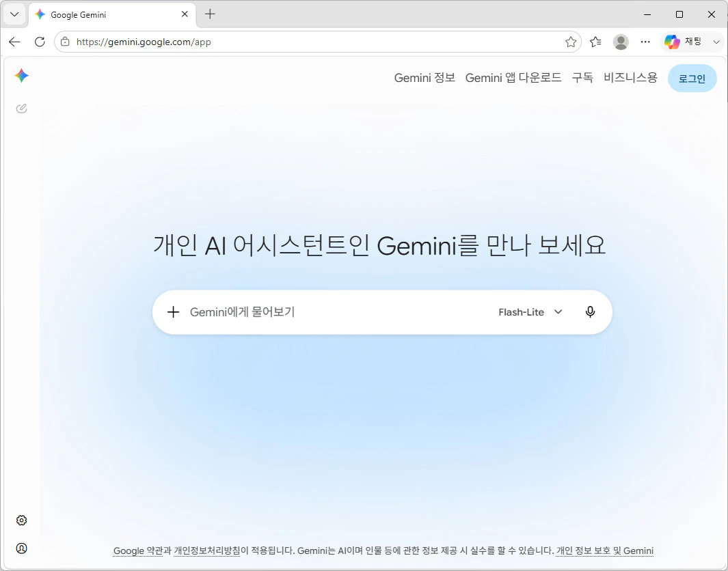Click the 구독 link
The width and height of the screenshot is (728, 571).
582,78
